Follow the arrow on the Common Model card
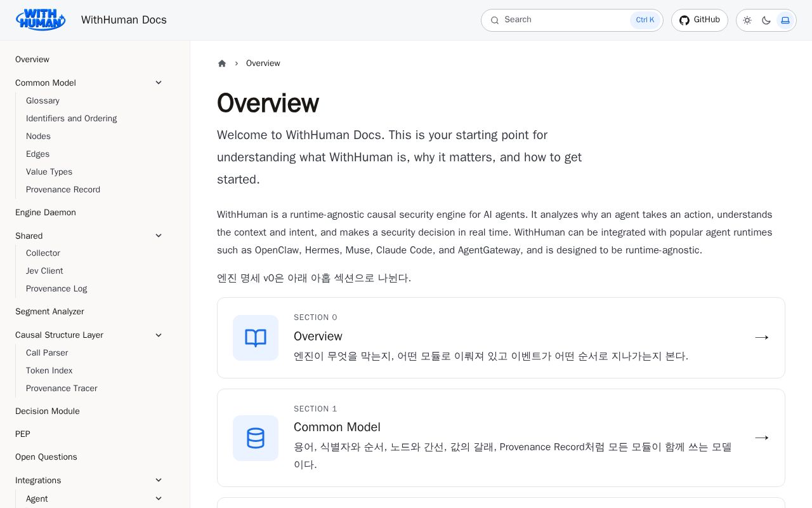Screen dimensions: 812x508 click(x=762, y=438)
